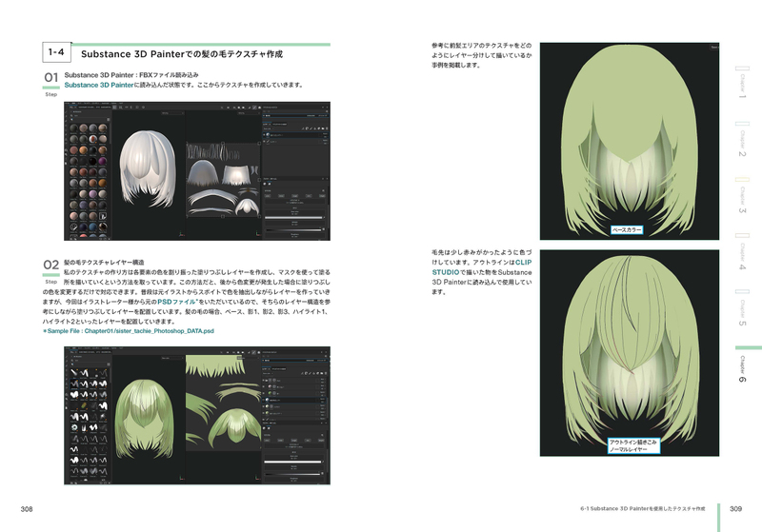
Task: Click page number 308
Action: point(27,509)
